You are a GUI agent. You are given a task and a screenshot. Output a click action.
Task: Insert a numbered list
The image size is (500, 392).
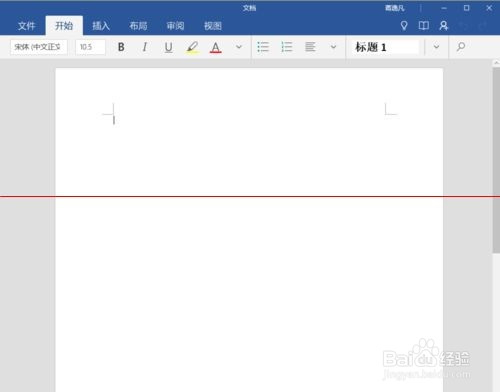(x=287, y=47)
